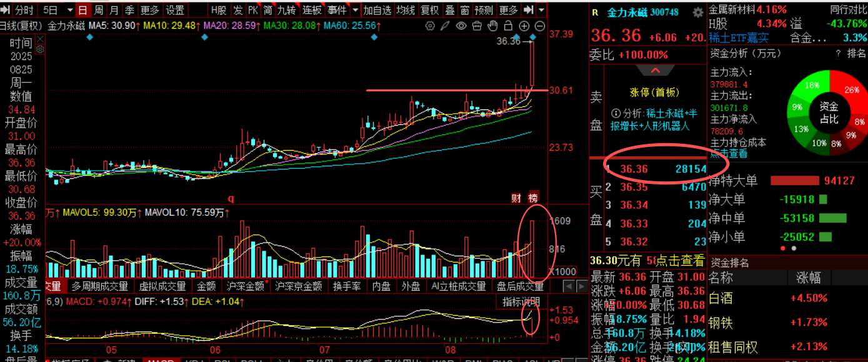Collapse the order book with the red chevron
The image size is (868, 362).
pos(656,70)
